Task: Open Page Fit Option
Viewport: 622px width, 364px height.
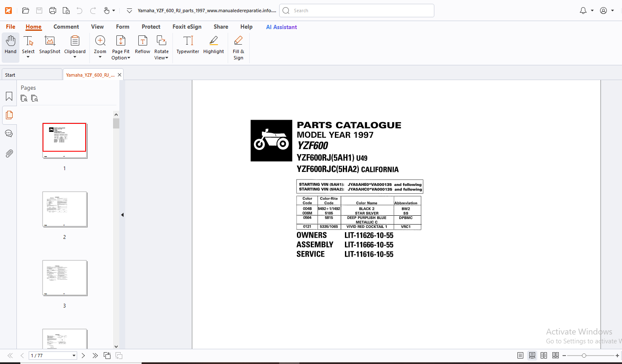Action: click(121, 47)
